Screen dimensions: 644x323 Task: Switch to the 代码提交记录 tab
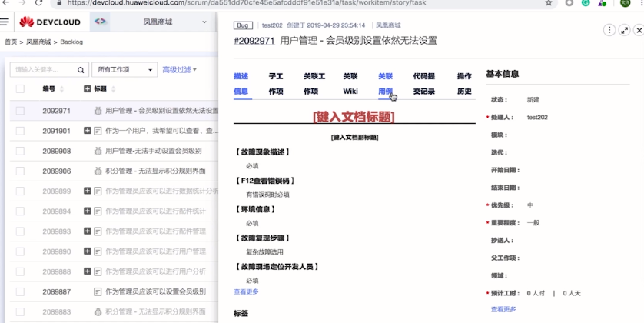pos(424,84)
